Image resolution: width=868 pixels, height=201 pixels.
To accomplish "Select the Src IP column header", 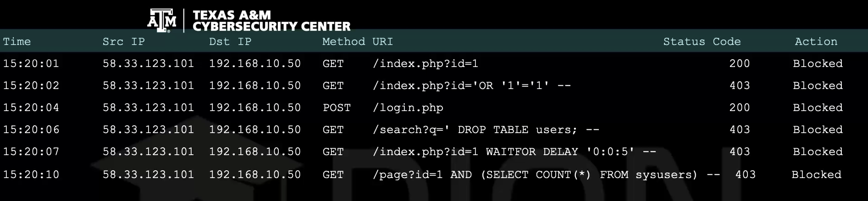I will (123, 41).
